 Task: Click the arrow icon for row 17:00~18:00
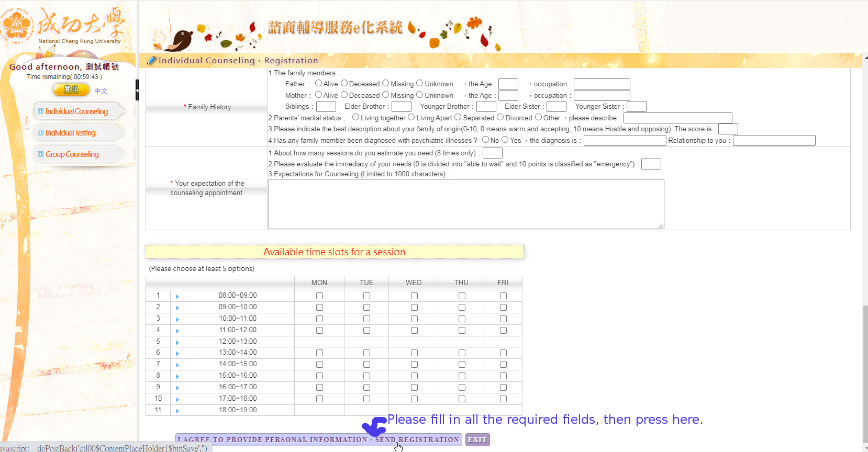point(177,400)
